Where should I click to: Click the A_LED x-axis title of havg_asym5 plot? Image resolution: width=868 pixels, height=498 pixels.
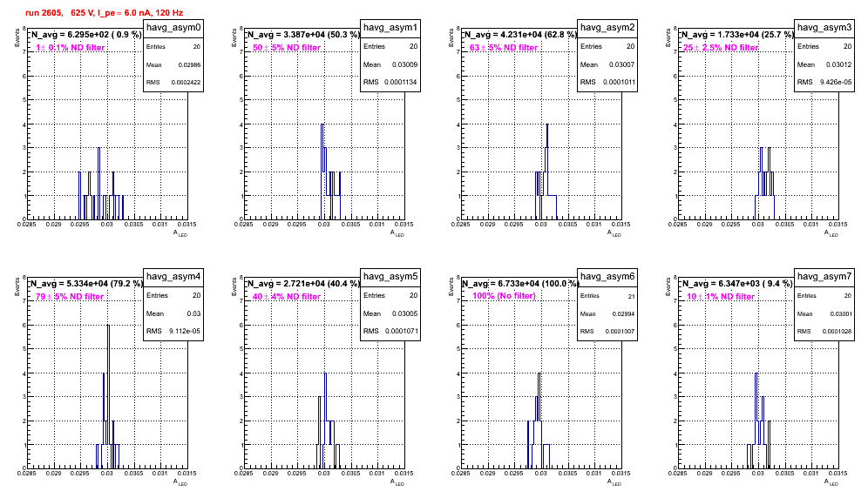[x=397, y=482]
